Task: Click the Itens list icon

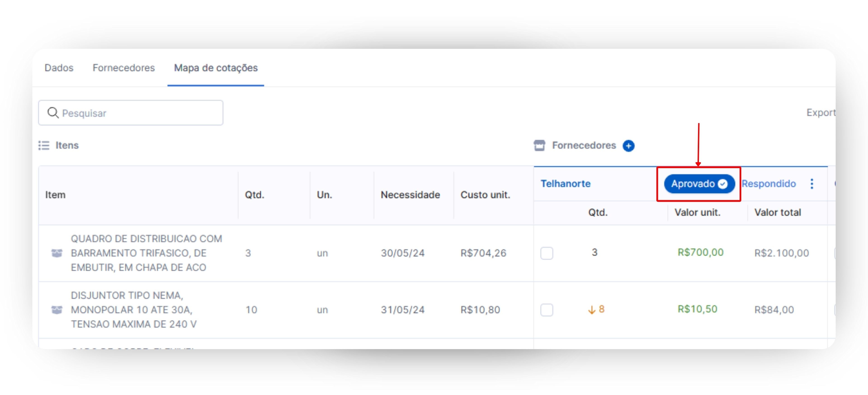Action: click(x=44, y=146)
